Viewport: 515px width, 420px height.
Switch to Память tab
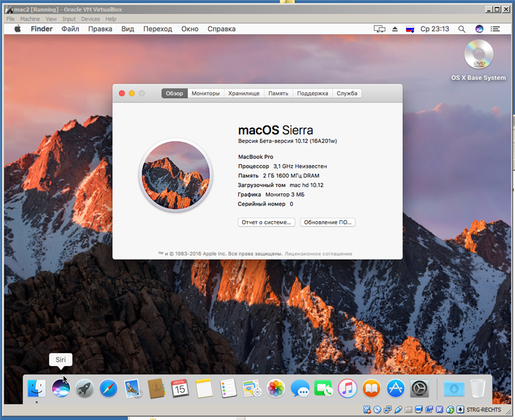click(x=278, y=93)
